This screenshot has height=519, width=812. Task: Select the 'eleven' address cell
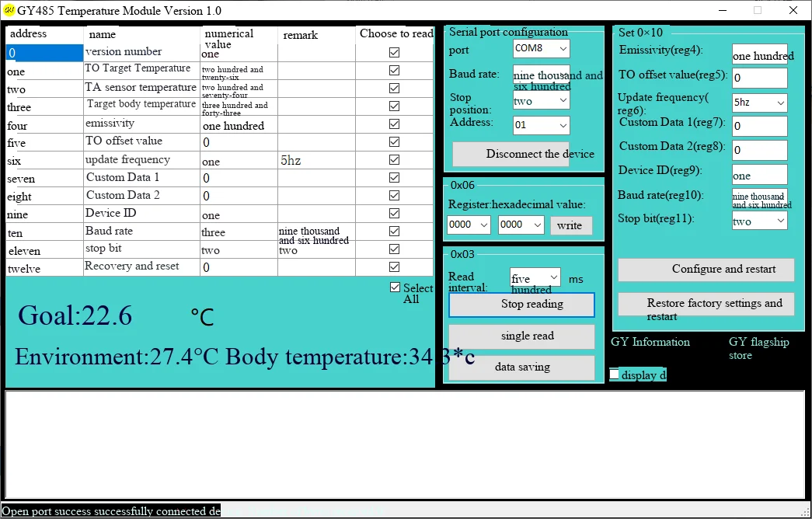point(44,249)
